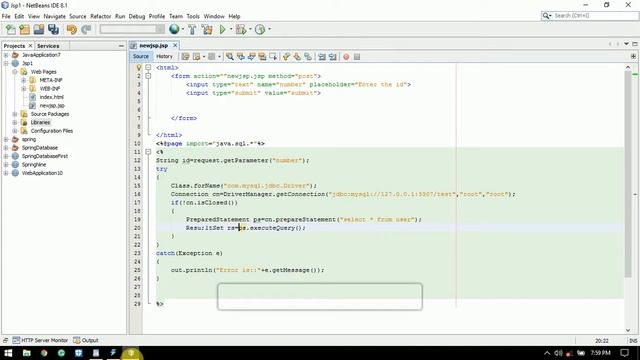Click the Redo toolbar icon
Screen dimensions: 640x360
(86, 29)
